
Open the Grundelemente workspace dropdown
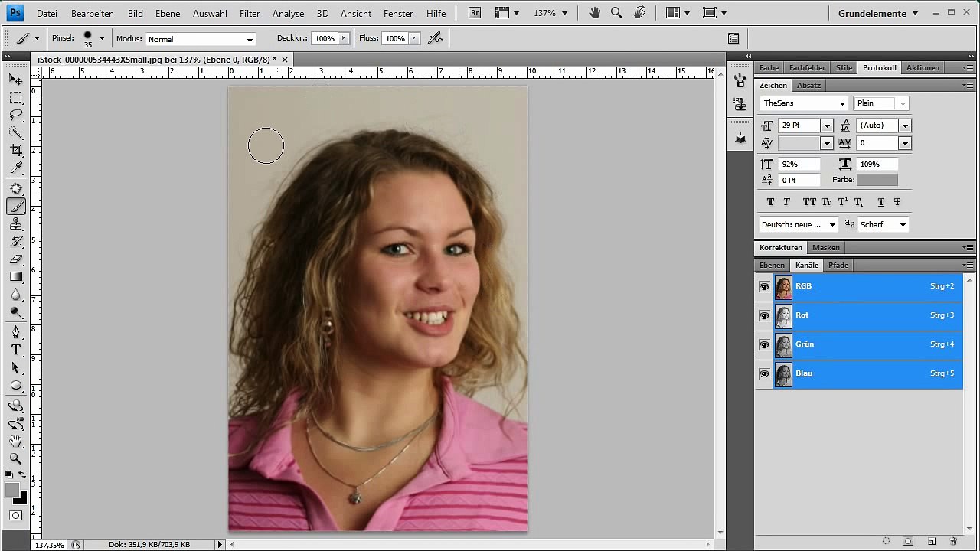click(x=877, y=13)
